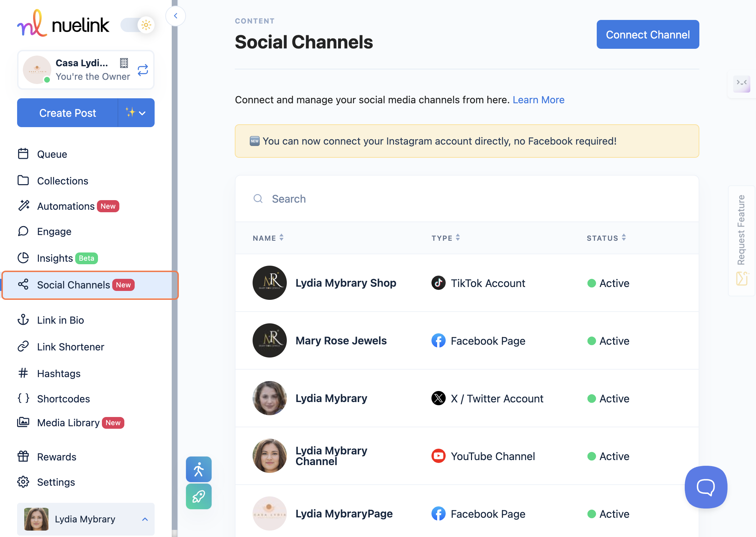Select Social Channels in the sidebar
Screen dimensions: 756x537
coord(90,285)
